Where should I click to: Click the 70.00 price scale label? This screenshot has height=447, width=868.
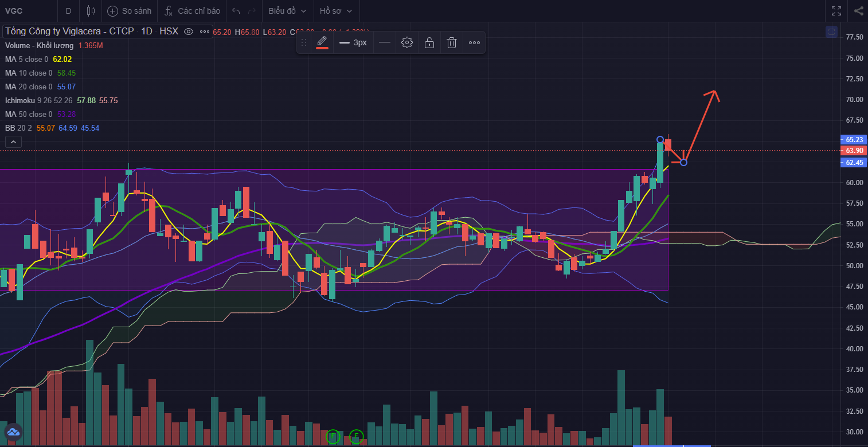854,100
